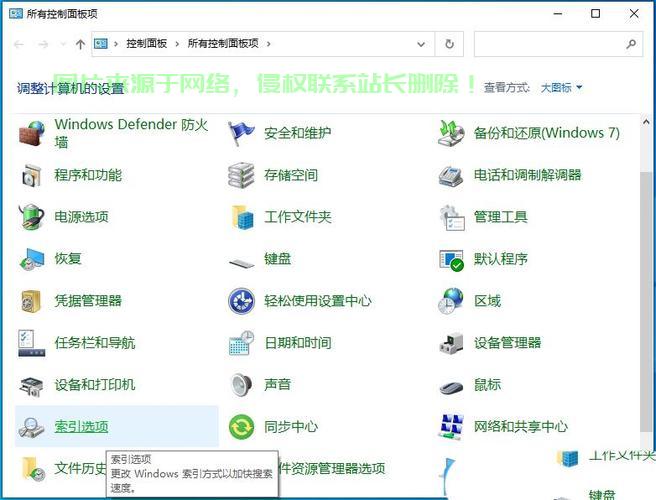This screenshot has height=500, width=656.
Task: Open 存储空间 drives icon
Action: 241,175
